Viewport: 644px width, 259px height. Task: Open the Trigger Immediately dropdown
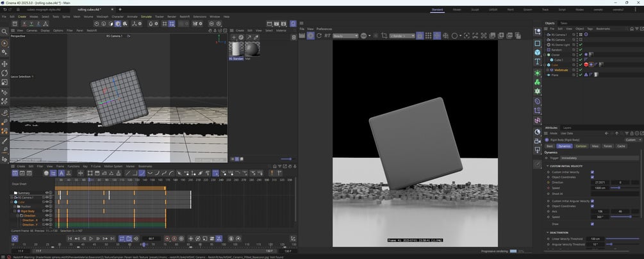point(600,158)
